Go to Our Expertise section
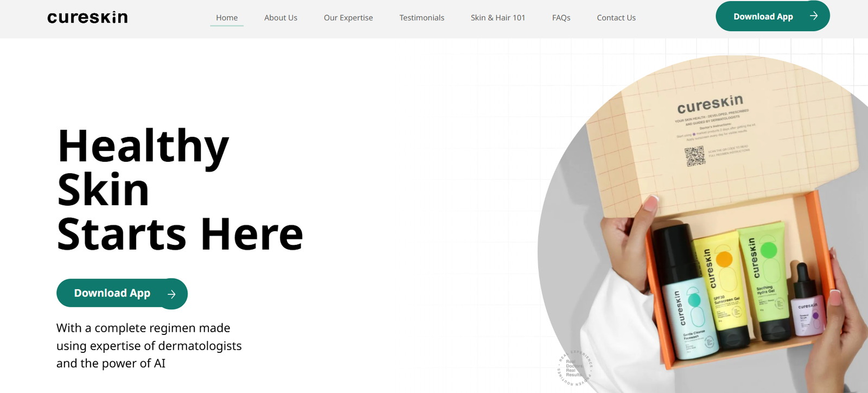The height and width of the screenshot is (393, 868). point(348,17)
